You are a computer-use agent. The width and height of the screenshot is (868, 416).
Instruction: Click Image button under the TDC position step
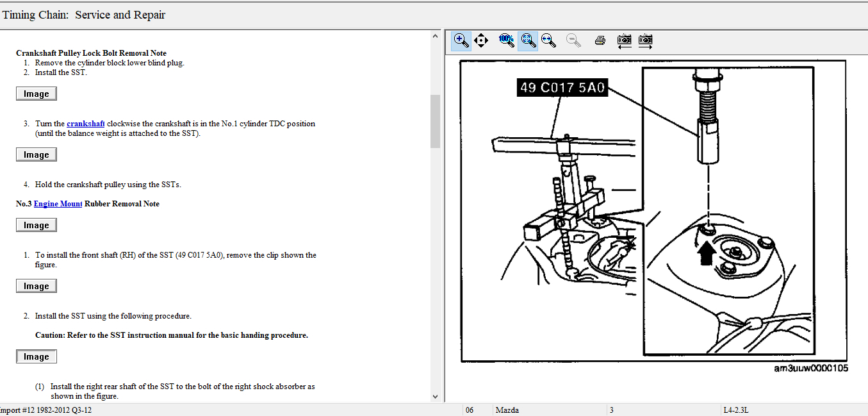pyautogui.click(x=37, y=155)
